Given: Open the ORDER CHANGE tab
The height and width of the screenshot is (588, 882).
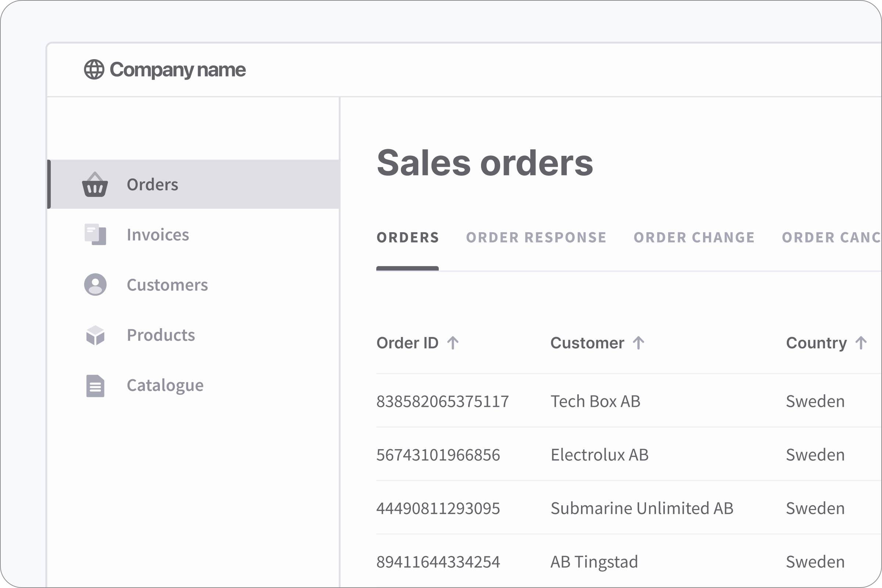Looking at the screenshot, I should [694, 237].
